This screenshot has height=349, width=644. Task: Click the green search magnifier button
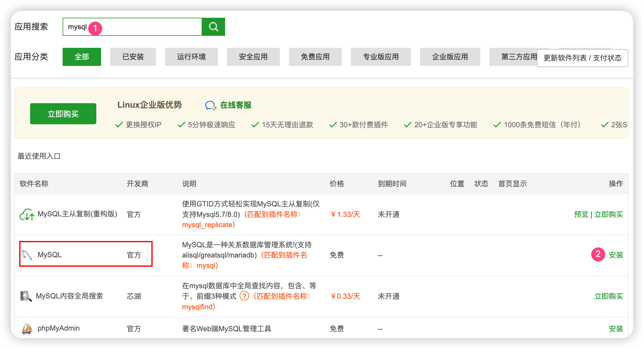[213, 27]
